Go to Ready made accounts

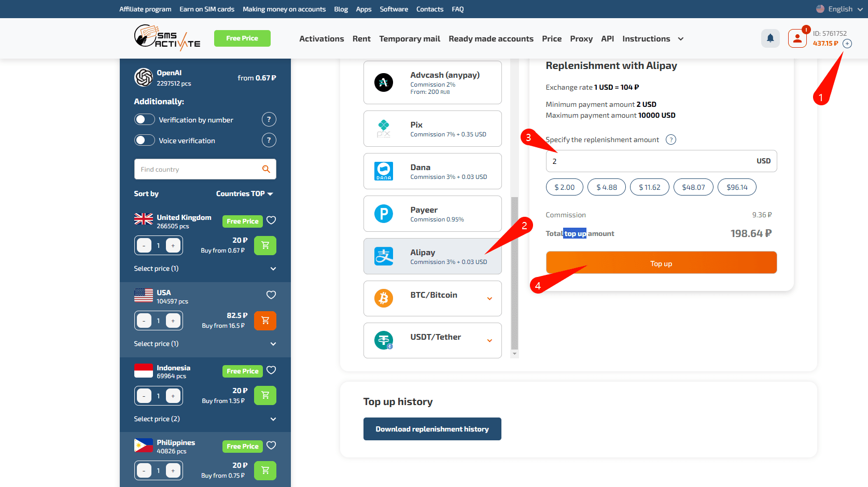click(x=491, y=39)
